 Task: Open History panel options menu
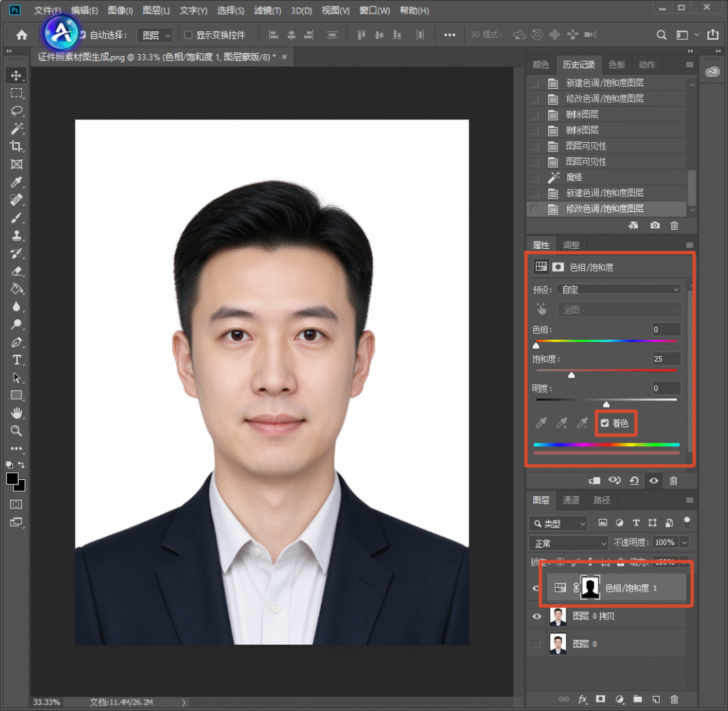pos(690,65)
